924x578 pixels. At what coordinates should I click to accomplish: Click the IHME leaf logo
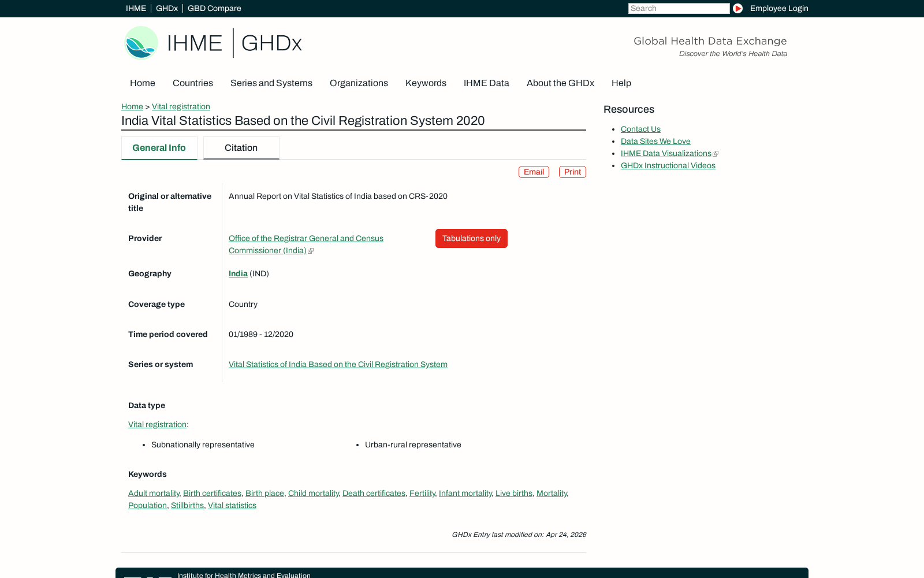click(141, 43)
